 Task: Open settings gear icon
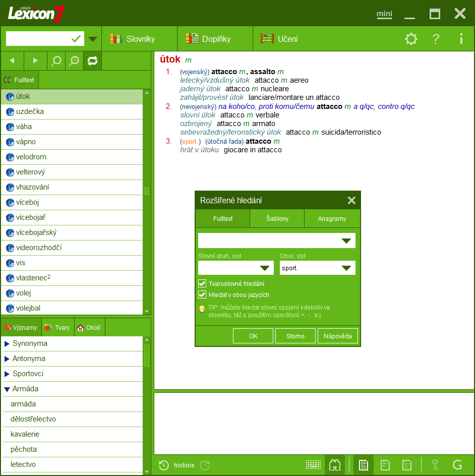[411, 39]
